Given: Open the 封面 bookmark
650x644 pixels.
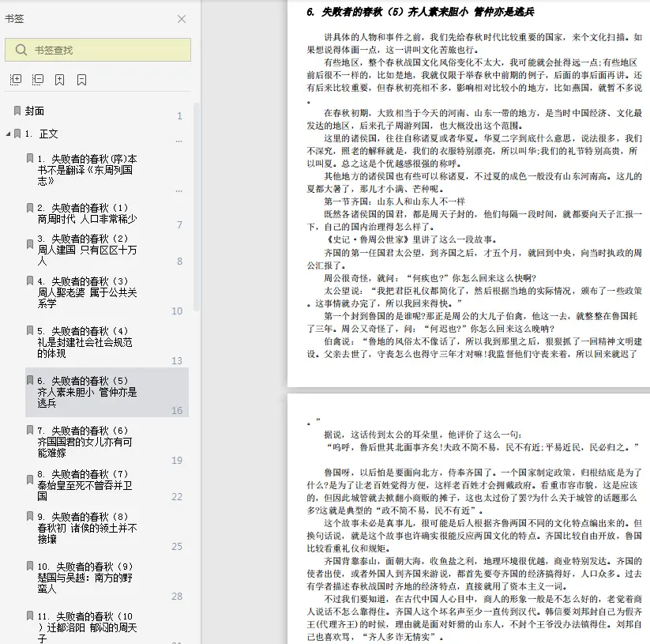Looking at the screenshot, I should [x=35, y=111].
